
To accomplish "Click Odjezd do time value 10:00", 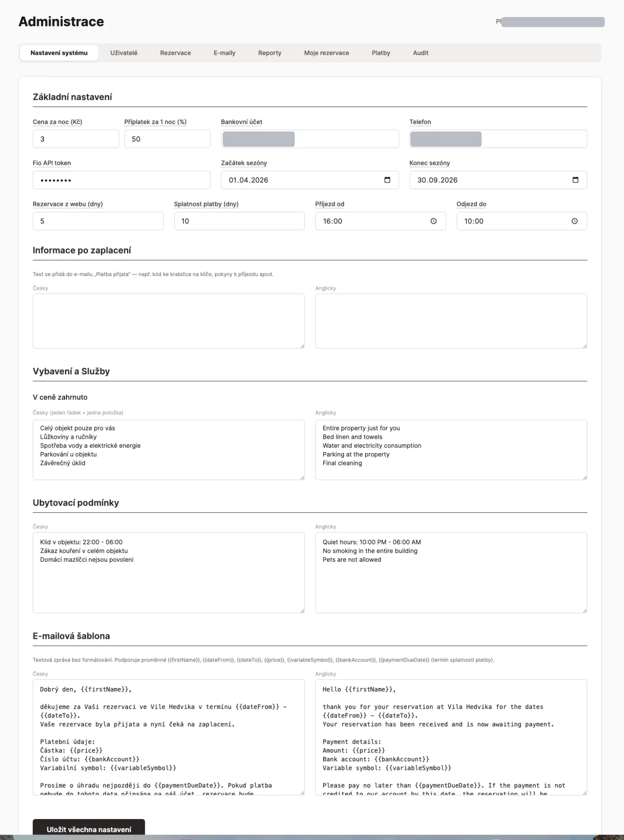I will pos(474,221).
